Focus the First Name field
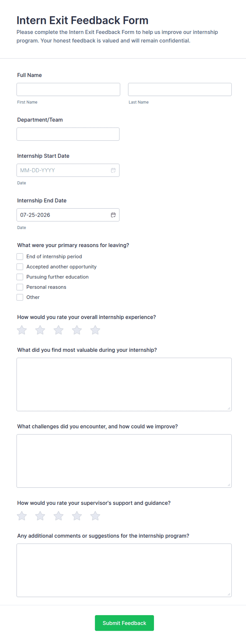 68,90
